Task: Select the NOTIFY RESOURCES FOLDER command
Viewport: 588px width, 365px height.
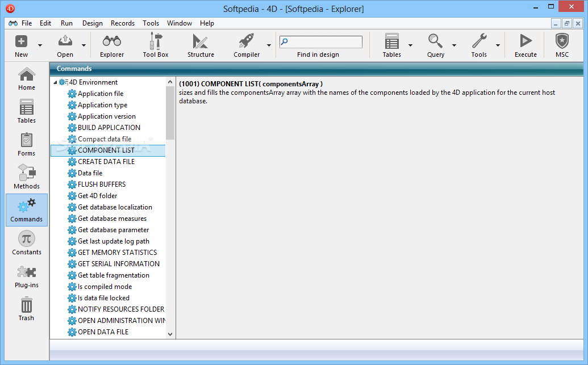Action: pyautogui.click(x=121, y=309)
